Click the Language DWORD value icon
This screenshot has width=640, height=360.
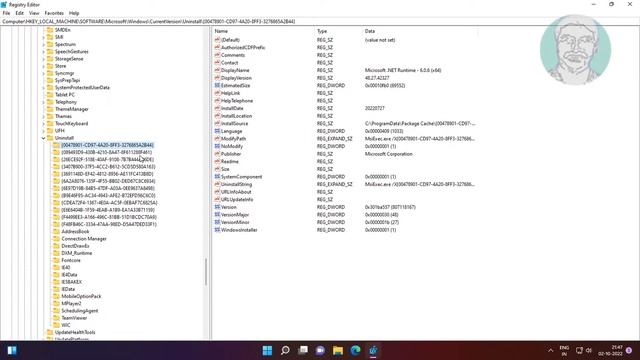(x=217, y=131)
